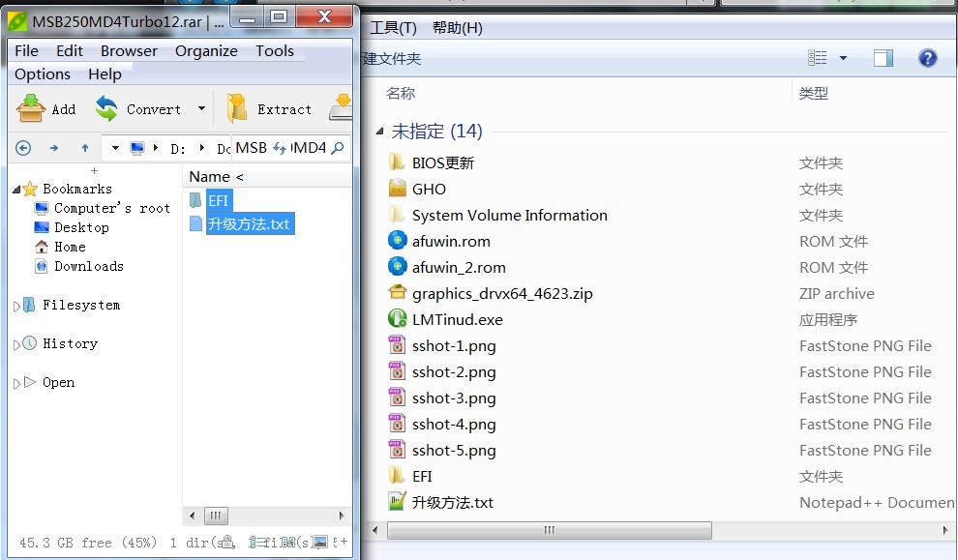Open the Tools menu
Viewport: 958px width, 560px height.
(274, 50)
